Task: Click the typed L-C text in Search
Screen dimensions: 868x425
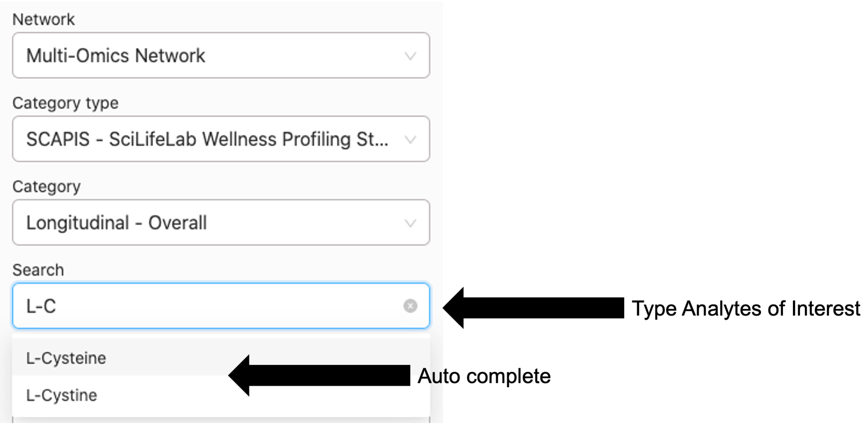Action: 41,306
